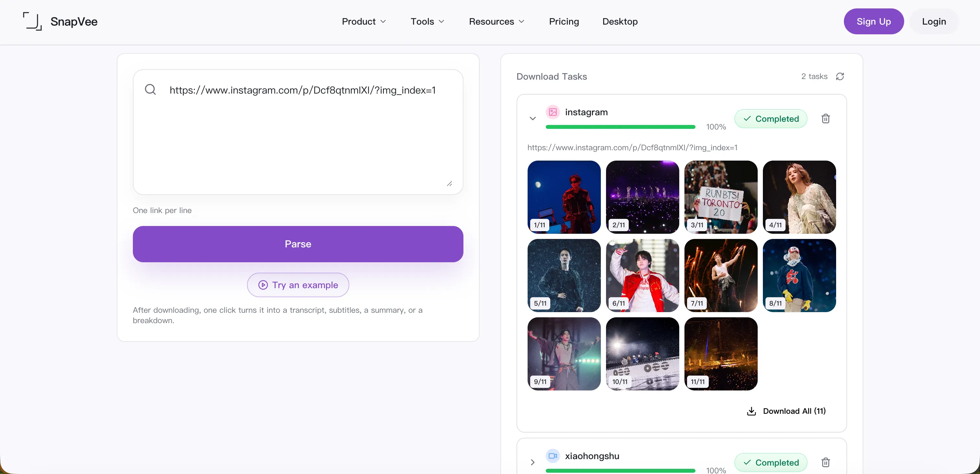Delete the xiaohongshu download task
Screen dimensions: 980x474
[825, 462]
